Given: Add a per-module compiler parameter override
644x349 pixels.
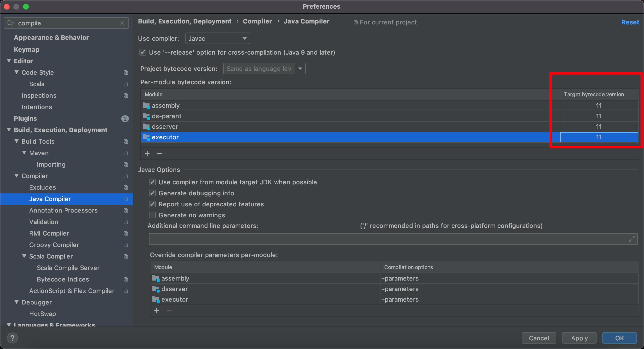Looking at the screenshot, I should pos(157,311).
